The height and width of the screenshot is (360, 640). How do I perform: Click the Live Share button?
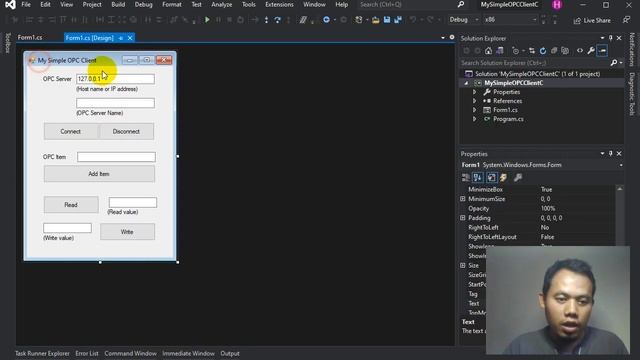pyautogui.click(x=592, y=20)
